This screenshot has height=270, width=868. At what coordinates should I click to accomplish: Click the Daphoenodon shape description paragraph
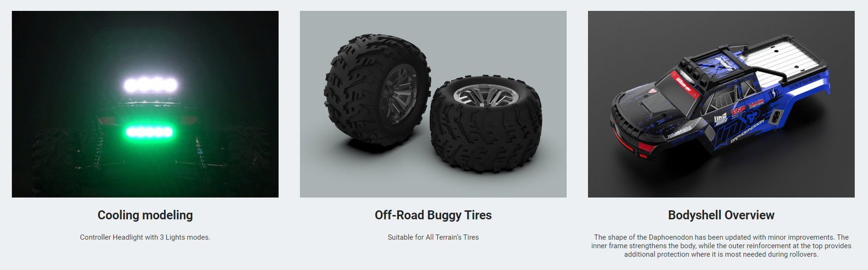point(721,246)
